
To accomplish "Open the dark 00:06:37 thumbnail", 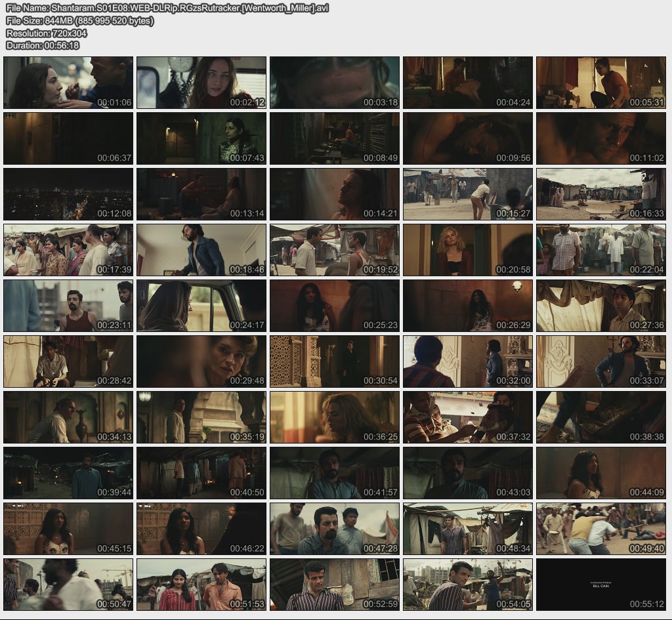I will tap(68, 138).
